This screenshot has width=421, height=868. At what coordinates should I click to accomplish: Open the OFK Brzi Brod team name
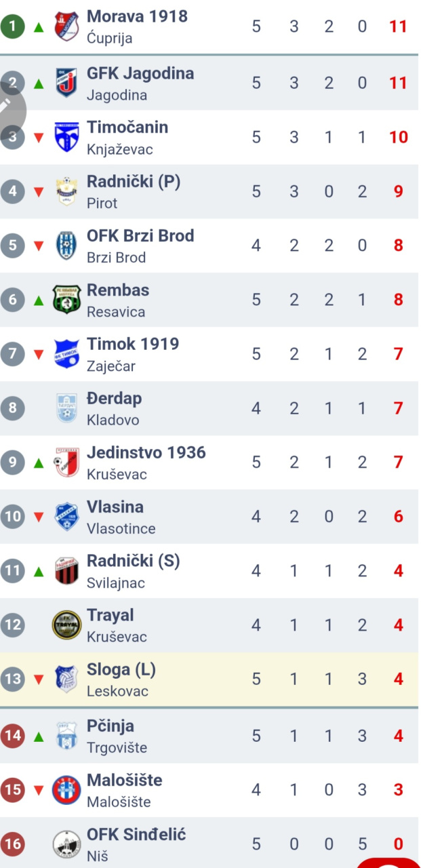pyautogui.click(x=140, y=236)
